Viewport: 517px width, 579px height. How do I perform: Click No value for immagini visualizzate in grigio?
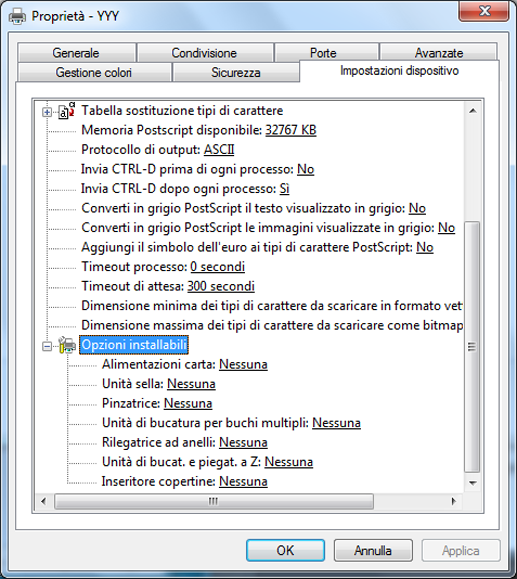tap(446, 228)
